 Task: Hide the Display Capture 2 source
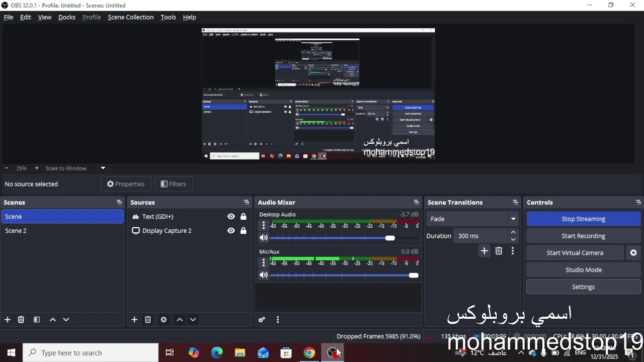(x=231, y=231)
